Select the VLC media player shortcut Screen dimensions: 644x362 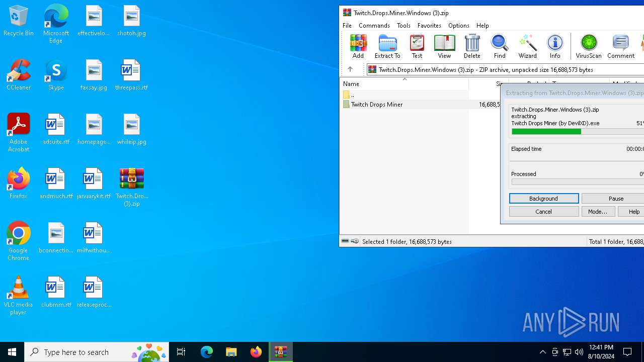(x=19, y=295)
